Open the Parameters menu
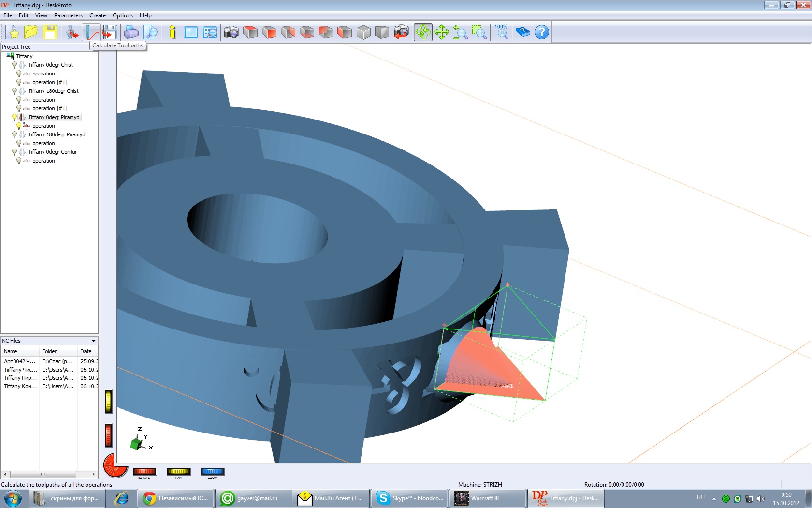The height and width of the screenshot is (508, 812). click(x=68, y=15)
